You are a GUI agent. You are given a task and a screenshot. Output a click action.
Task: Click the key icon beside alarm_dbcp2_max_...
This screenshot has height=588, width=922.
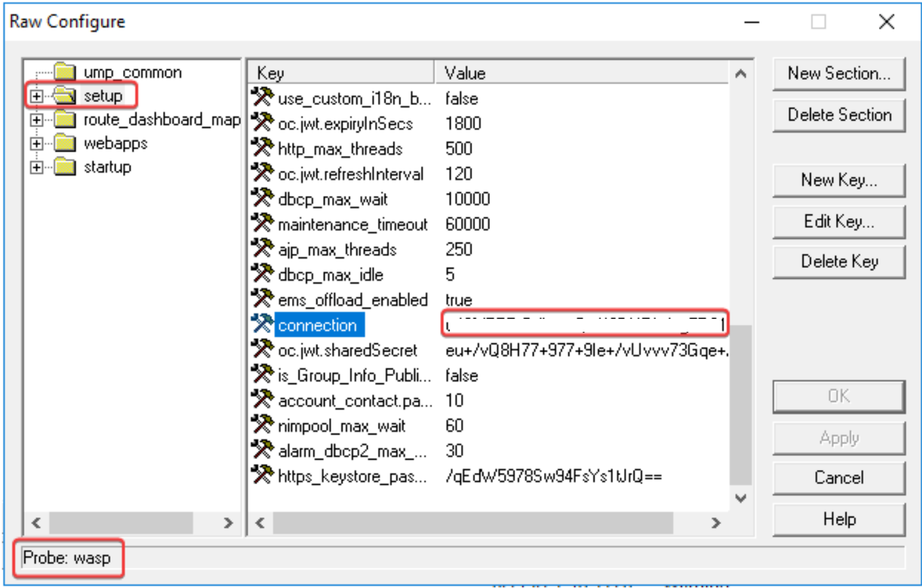point(262,450)
